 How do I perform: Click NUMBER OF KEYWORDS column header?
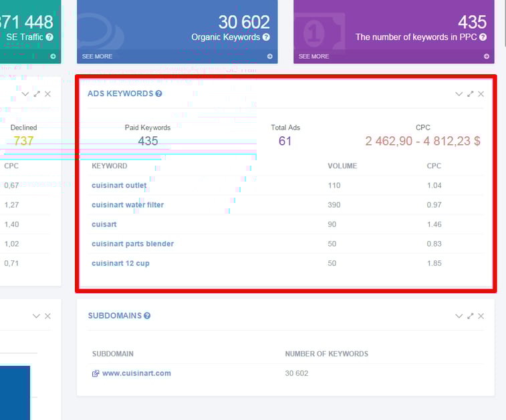tap(327, 354)
